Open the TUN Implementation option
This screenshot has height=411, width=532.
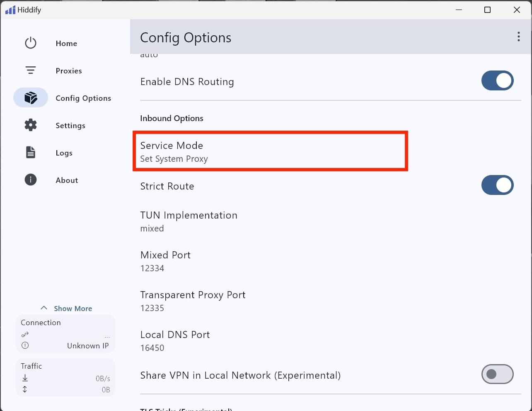point(189,221)
